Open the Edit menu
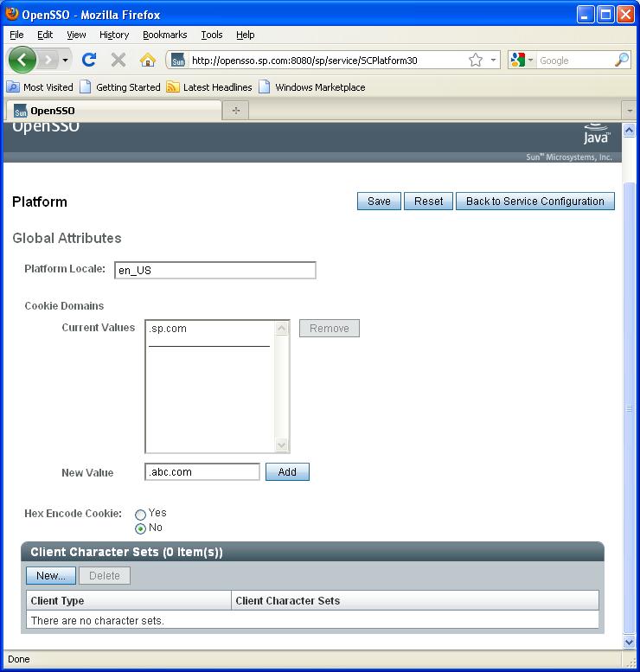 click(45, 35)
